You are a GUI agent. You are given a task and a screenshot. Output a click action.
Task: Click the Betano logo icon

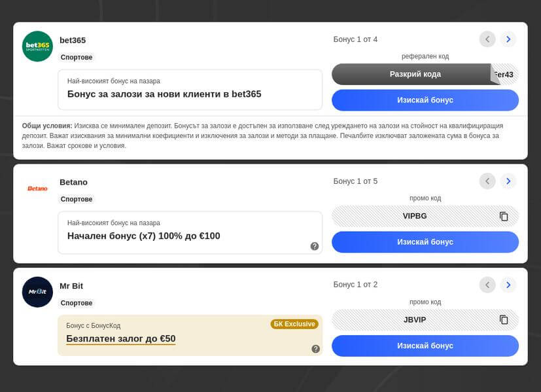pos(37,188)
